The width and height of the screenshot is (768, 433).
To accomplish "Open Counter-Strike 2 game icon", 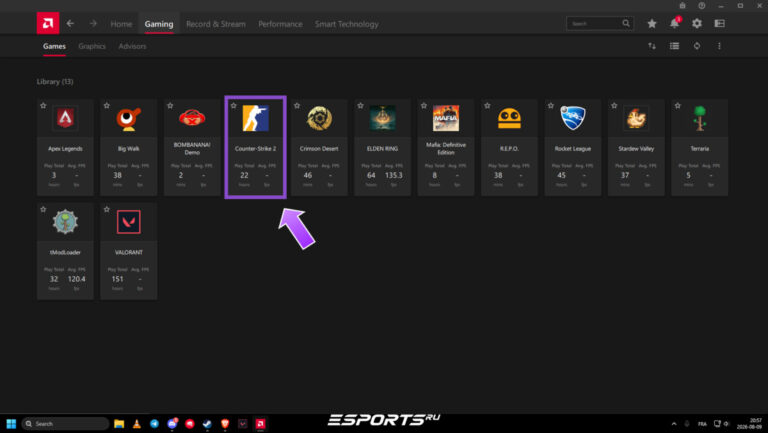I will [x=256, y=118].
